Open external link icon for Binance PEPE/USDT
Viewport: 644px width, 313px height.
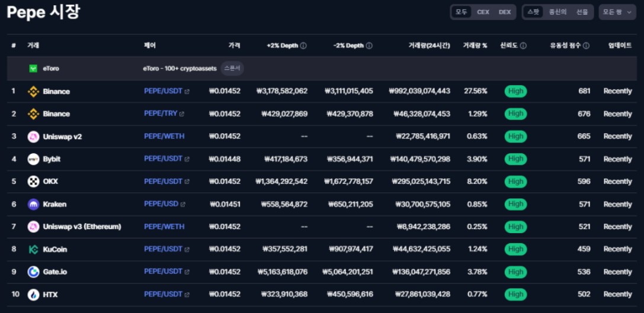pos(187,92)
